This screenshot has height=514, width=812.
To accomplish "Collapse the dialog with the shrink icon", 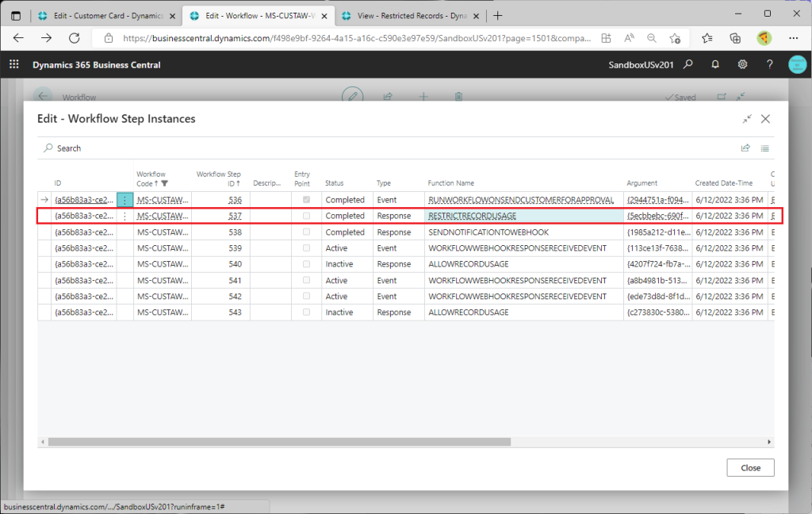I will tap(747, 119).
